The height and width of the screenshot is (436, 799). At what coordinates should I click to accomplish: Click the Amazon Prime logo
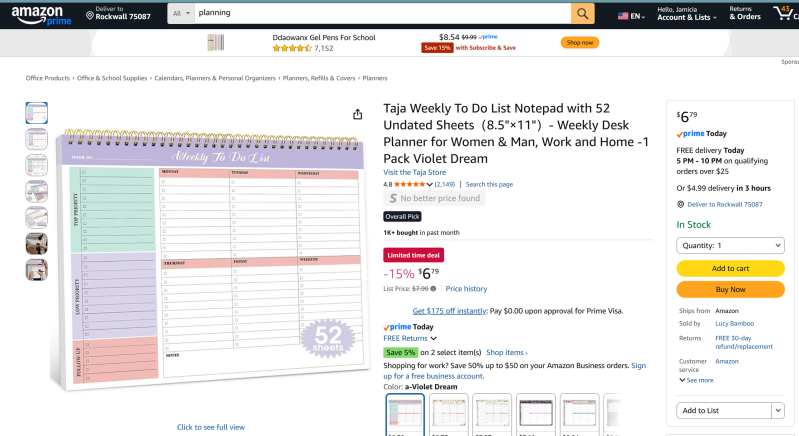click(41, 15)
